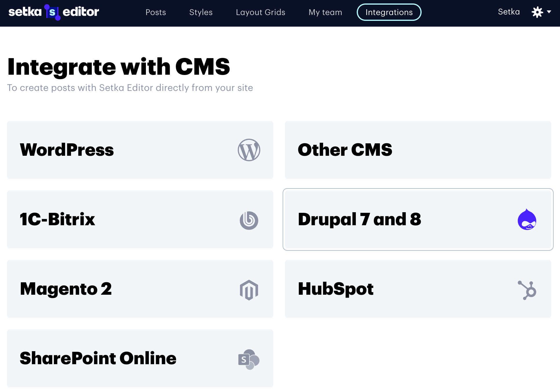Click the blue Drupal drop icon
Viewport: 560px width, 392px height.
527,219
